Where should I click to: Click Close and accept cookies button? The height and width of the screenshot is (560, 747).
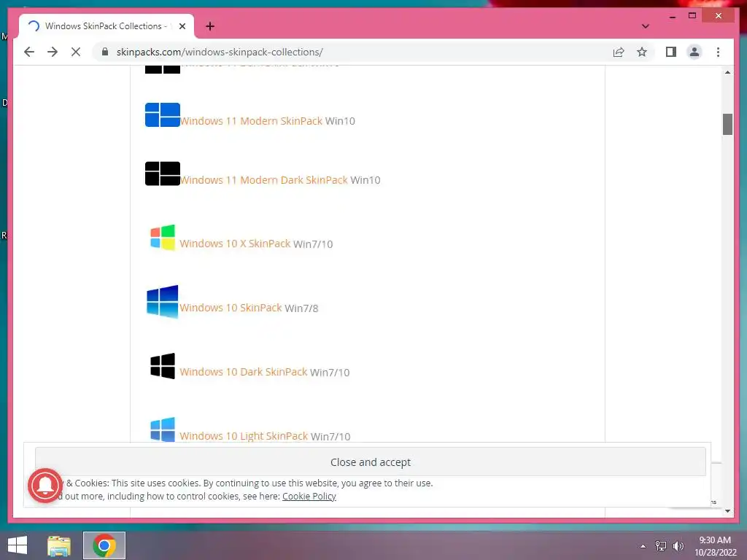[x=370, y=462]
